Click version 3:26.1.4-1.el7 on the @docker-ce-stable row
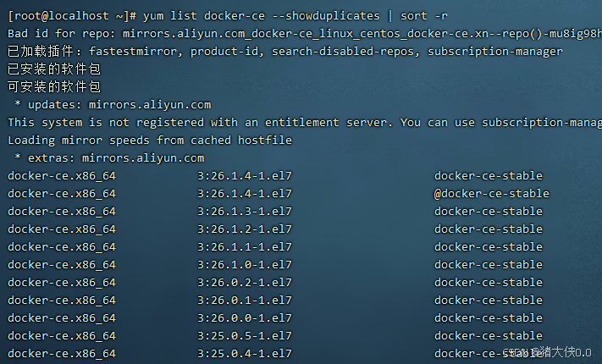 [x=245, y=194]
